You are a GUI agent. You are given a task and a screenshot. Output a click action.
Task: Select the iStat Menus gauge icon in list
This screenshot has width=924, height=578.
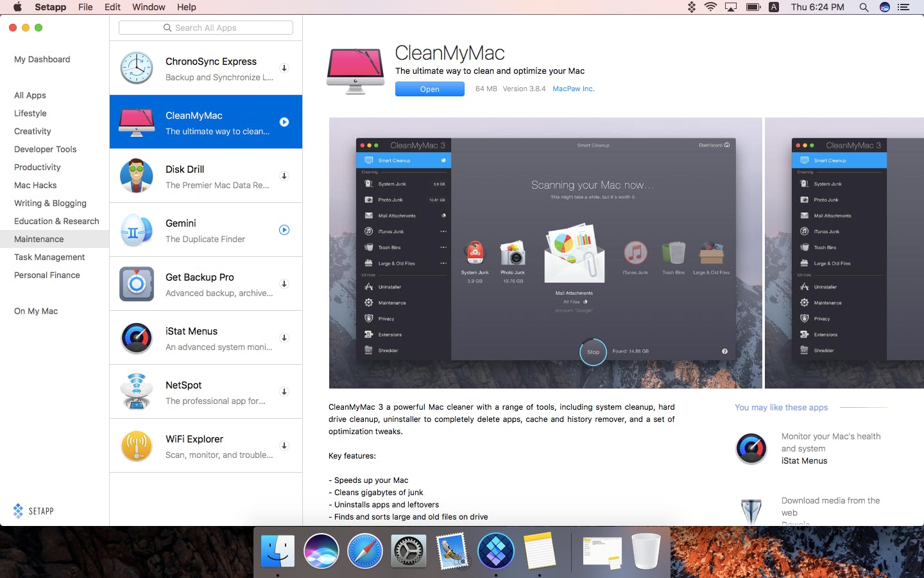(137, 338)
